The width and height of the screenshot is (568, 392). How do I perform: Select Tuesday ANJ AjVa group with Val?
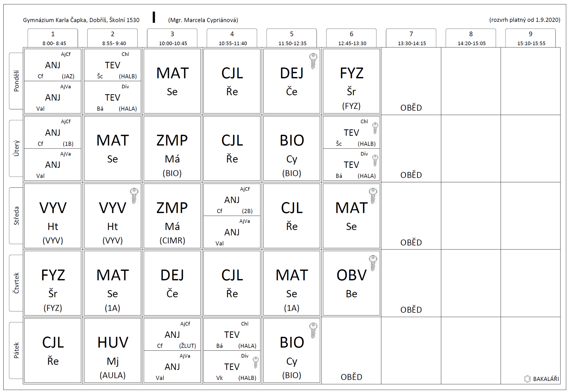[x=53, y=165]
